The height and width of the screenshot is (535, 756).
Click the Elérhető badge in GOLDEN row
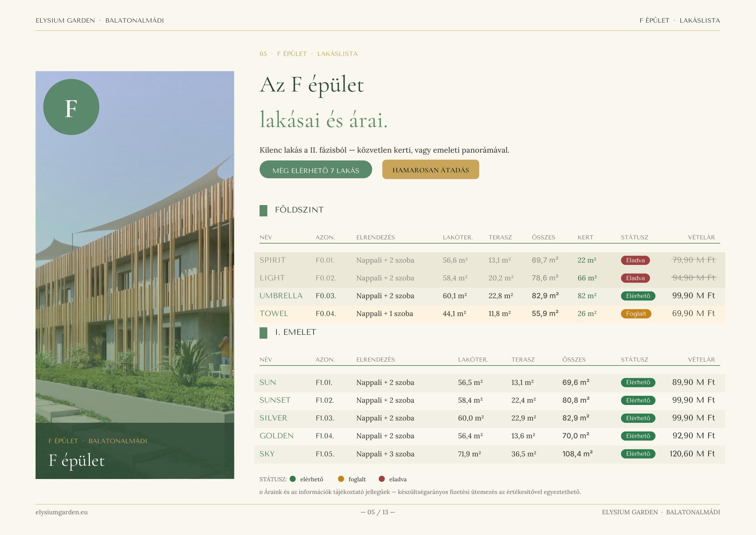click(638, 436)
